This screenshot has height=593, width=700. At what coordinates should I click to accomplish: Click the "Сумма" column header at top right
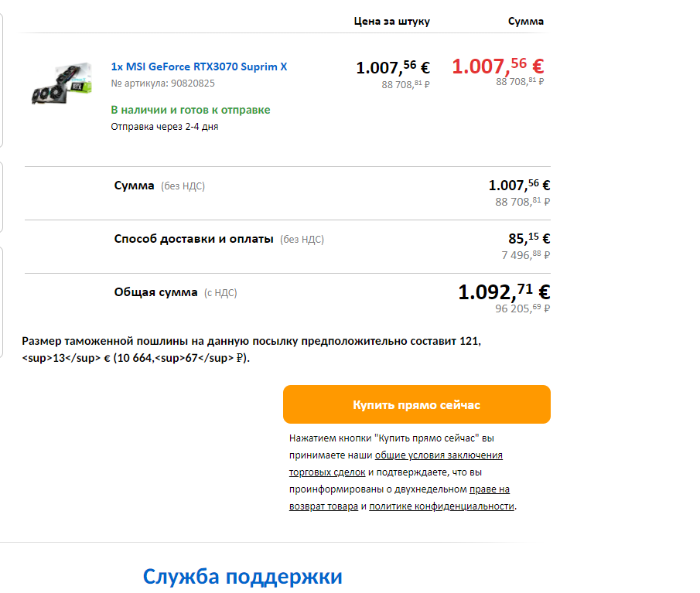tap(525, 22)
